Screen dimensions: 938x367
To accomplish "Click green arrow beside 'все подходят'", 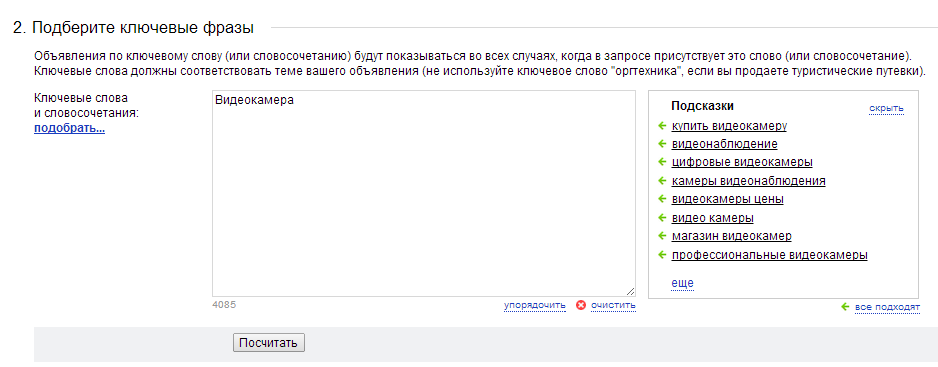I will [x=845, y=307].
